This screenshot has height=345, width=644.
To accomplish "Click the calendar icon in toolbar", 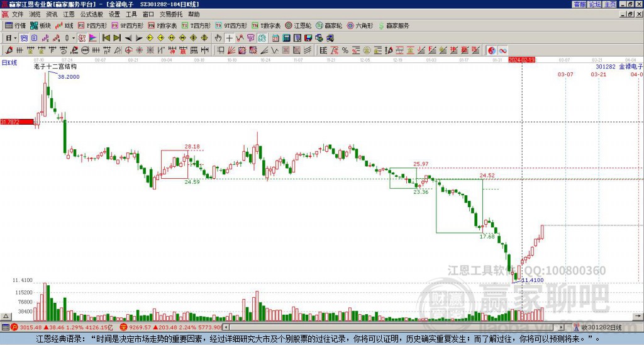I will coord(275,38).
